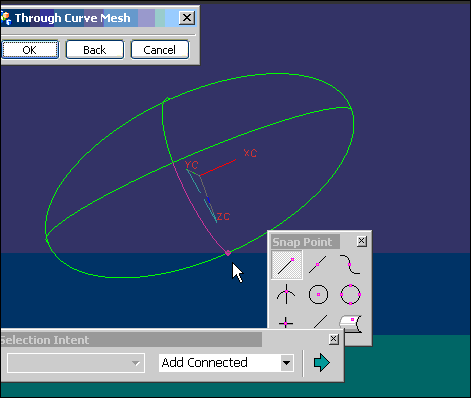Select the Existing Point snap icon
The width and height of the screenshot is (471, 398).
pyautogui.click(x=286, y=322)
